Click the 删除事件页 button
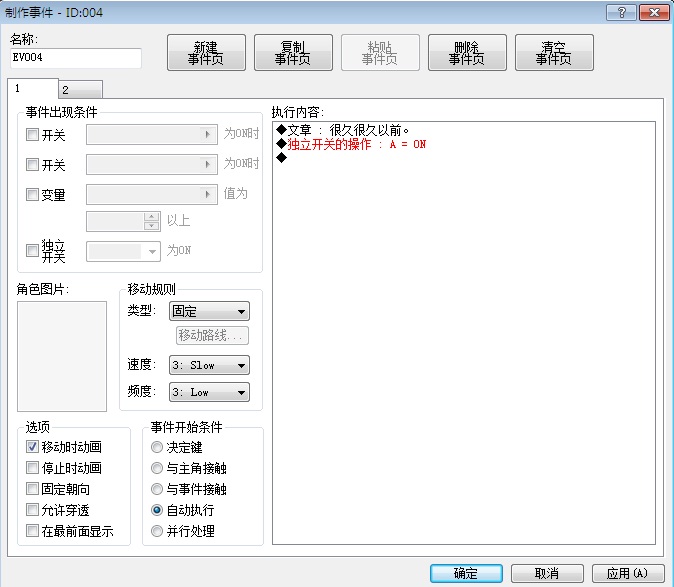The image size is (674, 587). click(x=467, y=53)
